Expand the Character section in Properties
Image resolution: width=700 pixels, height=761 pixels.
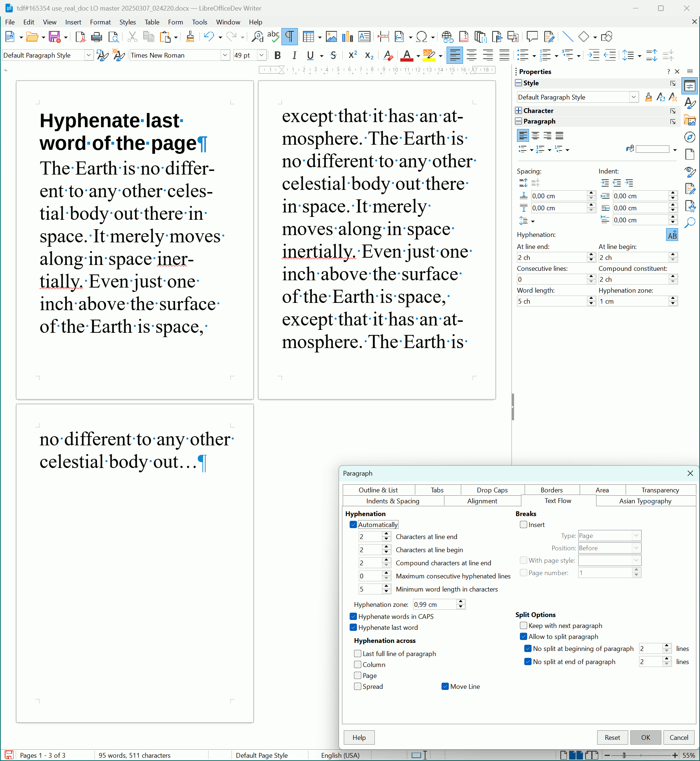[518, 110]
